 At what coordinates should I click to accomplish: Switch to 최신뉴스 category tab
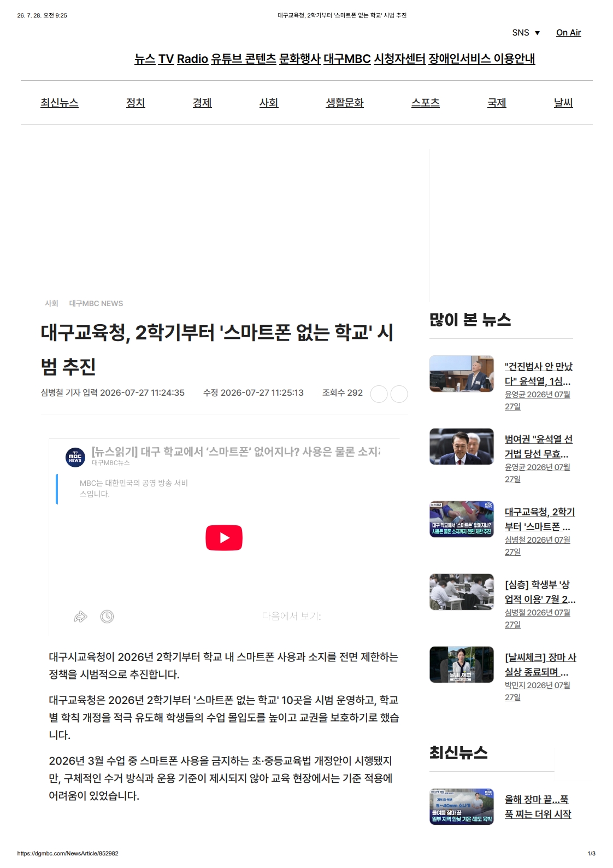tap(60, 103)
